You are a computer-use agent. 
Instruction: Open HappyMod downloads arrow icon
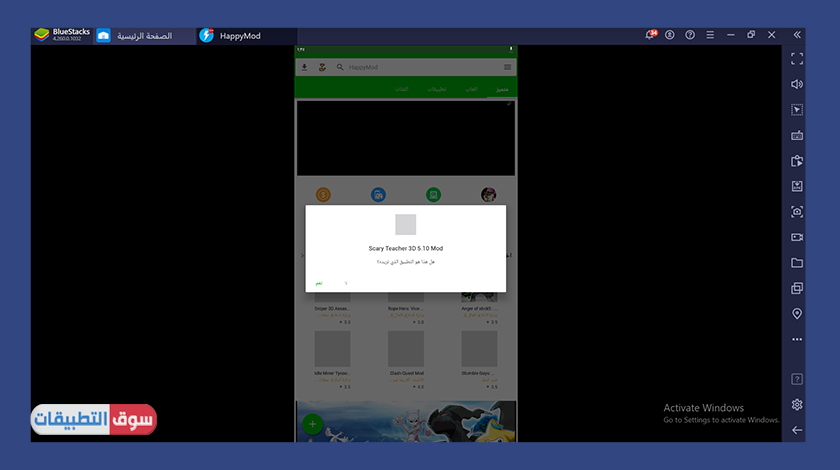pos(304,67)
